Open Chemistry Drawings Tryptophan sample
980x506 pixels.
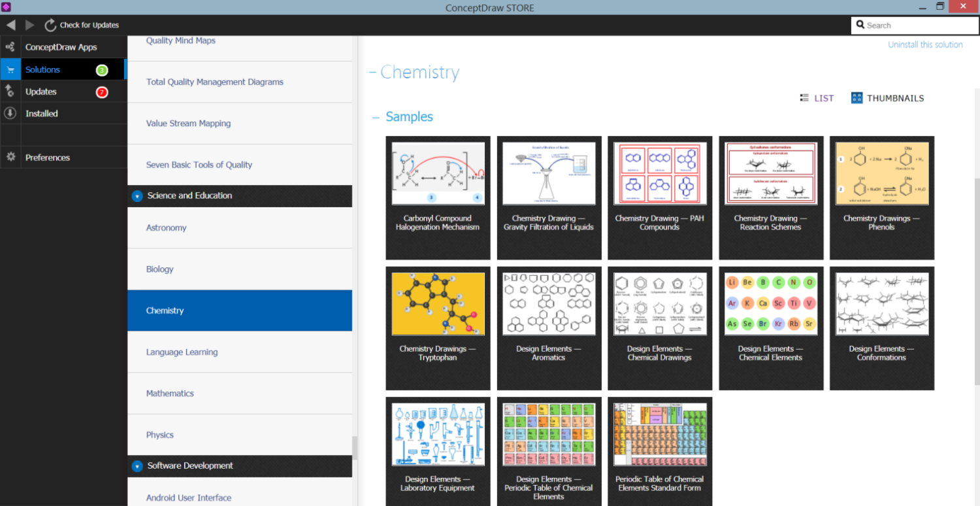coord(438,328)
